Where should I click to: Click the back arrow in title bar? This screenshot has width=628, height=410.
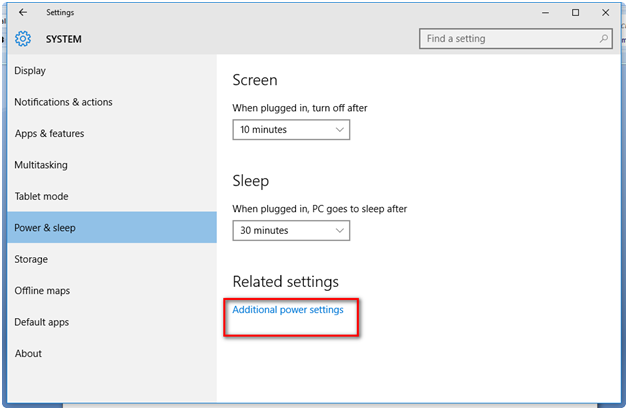tap(23, 13)
